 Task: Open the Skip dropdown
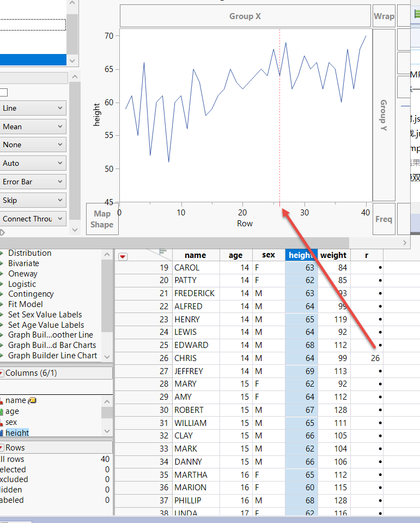[x=33, y=201]
